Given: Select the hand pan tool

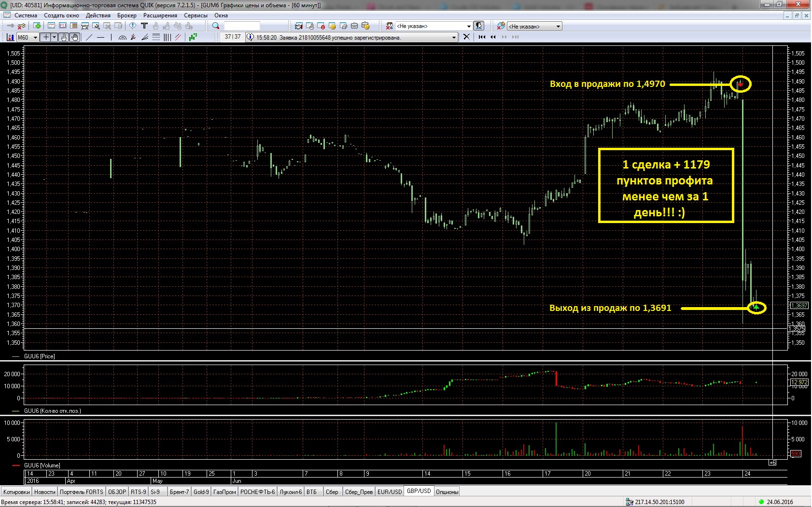Looking at the screenshot, I should click(x=75, y=37).
